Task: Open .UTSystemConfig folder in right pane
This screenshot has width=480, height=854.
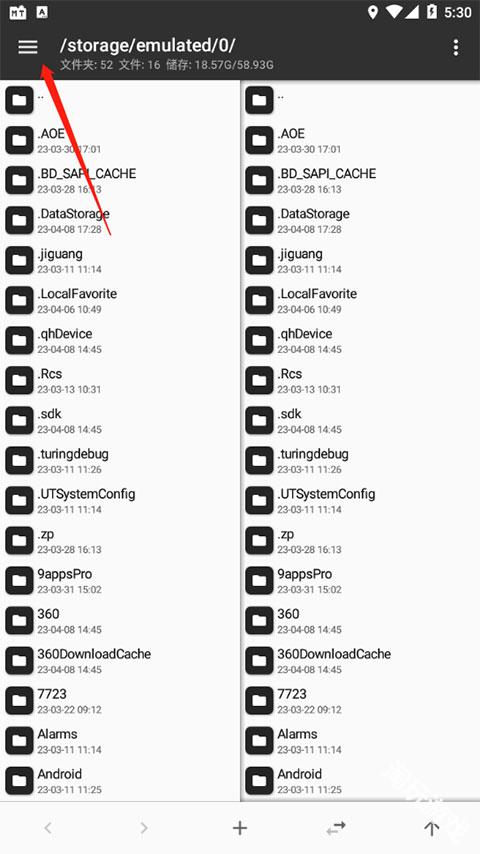Action: coord(360,501)
